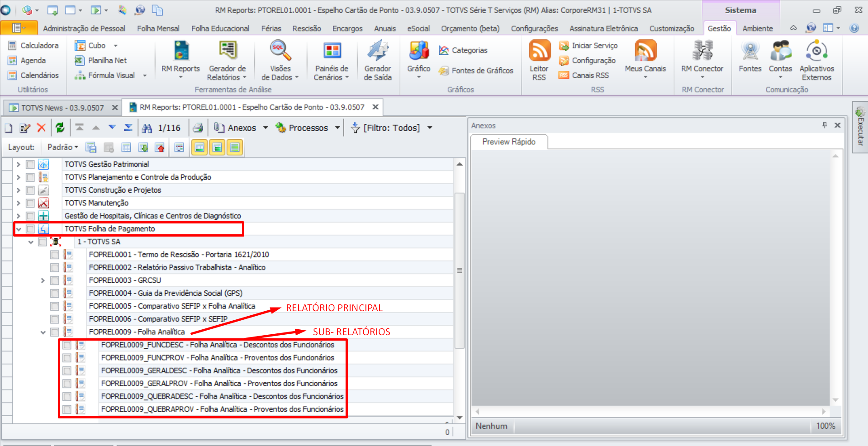Open the Anexos dropdown arrow
This screenshot has width=868, height=446.
(266, 128)
